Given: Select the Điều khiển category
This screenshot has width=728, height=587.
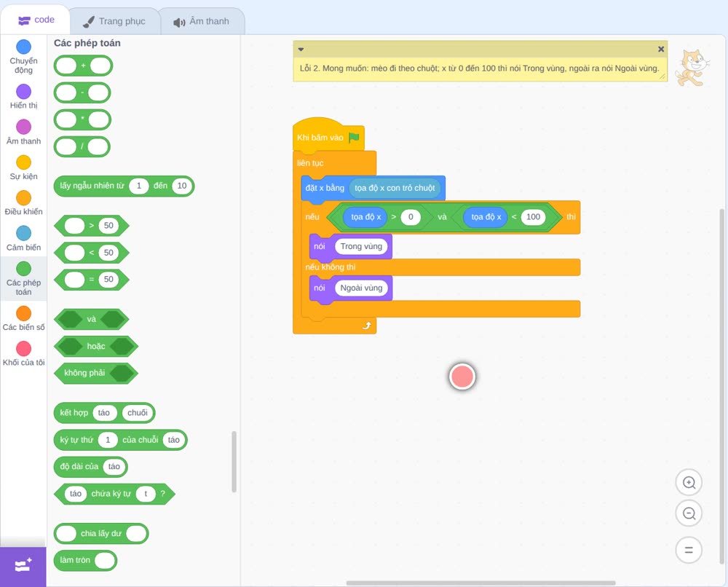Looking at the screenshot, I should pos(23,203).
